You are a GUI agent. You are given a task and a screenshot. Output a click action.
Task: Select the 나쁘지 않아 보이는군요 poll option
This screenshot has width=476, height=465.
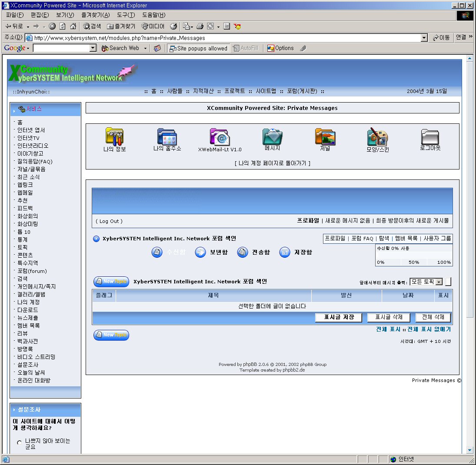point(19,443)
